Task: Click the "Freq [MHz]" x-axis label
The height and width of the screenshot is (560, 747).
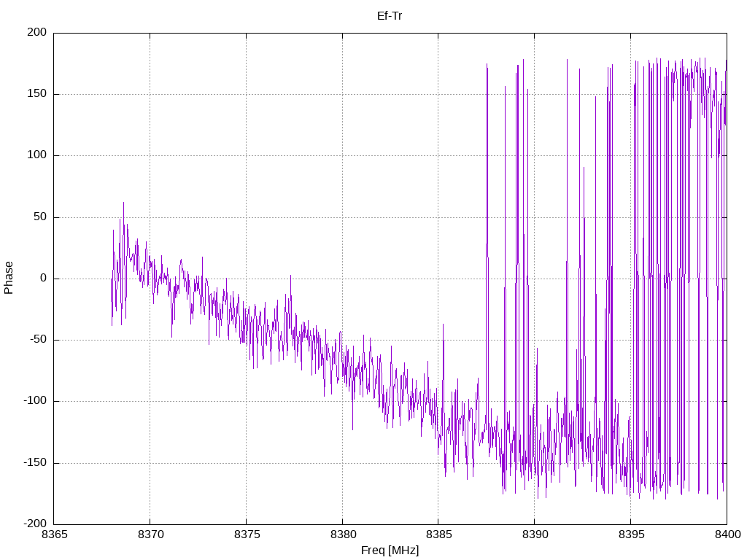Action: [390, 551]
